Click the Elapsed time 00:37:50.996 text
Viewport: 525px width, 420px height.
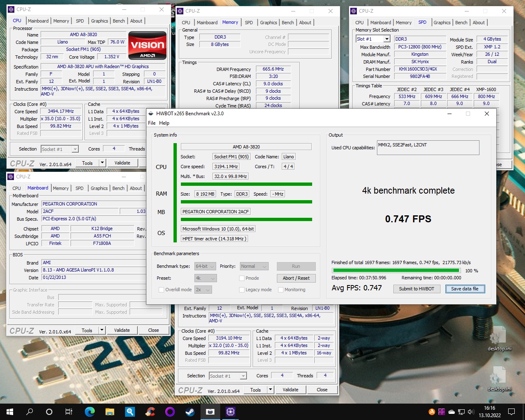tap(359, 278)
